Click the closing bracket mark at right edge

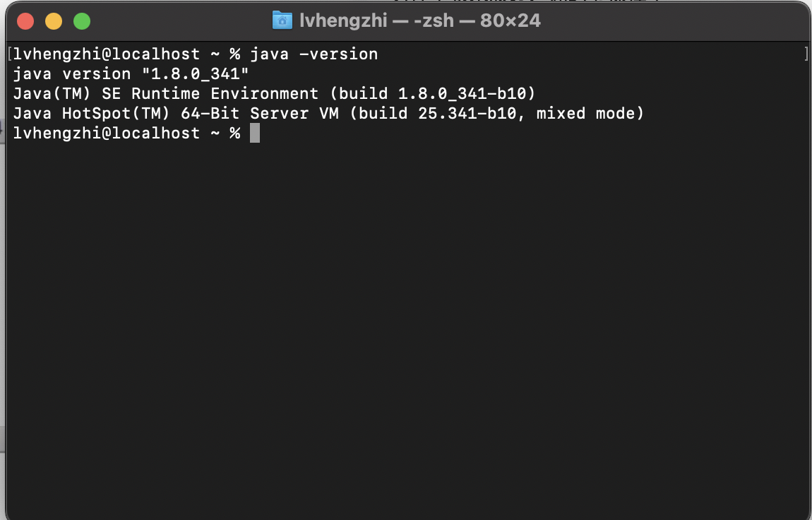pyautogui.click(x=806, y=54)
